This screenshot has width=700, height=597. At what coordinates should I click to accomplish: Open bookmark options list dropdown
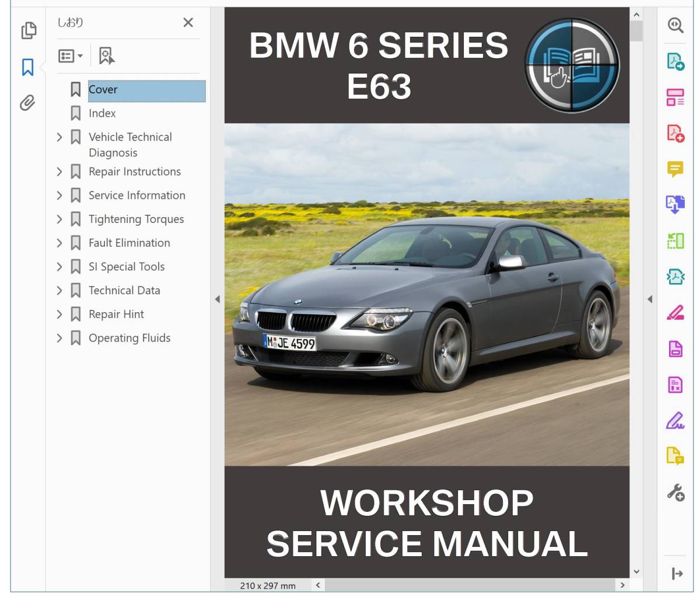pyautogui.click(x=71, y=56)
